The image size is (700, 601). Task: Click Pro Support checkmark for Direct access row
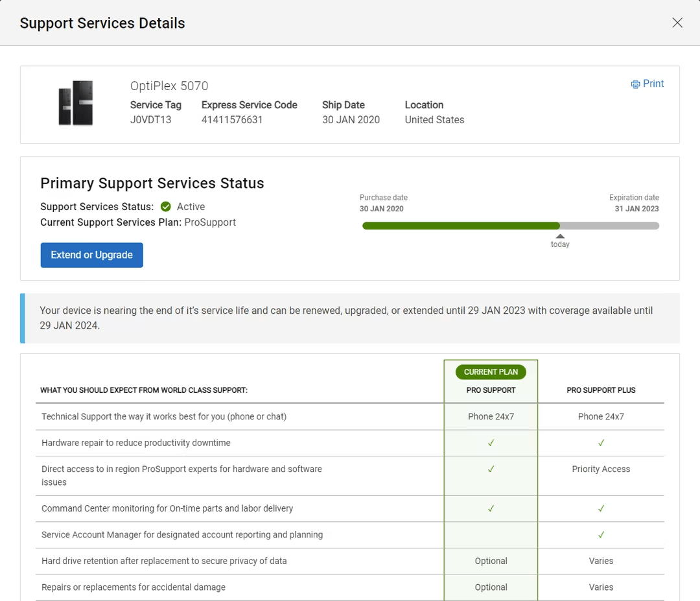coord(491,469)
